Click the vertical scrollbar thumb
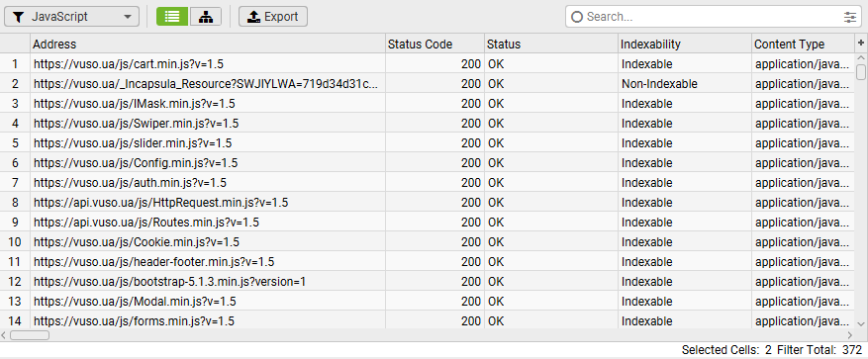Screen dimensions: 868x359 pyautogui.click(x=861, y=72)
